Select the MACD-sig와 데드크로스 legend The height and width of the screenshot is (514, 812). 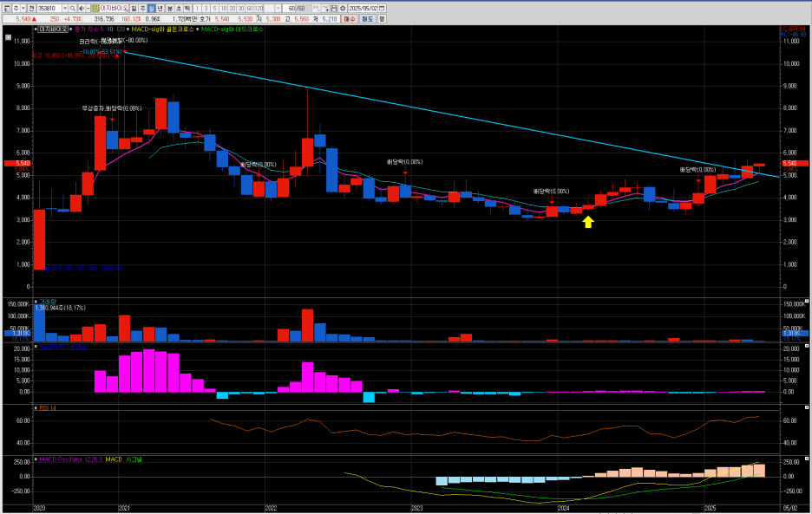[x=232, y=29]
